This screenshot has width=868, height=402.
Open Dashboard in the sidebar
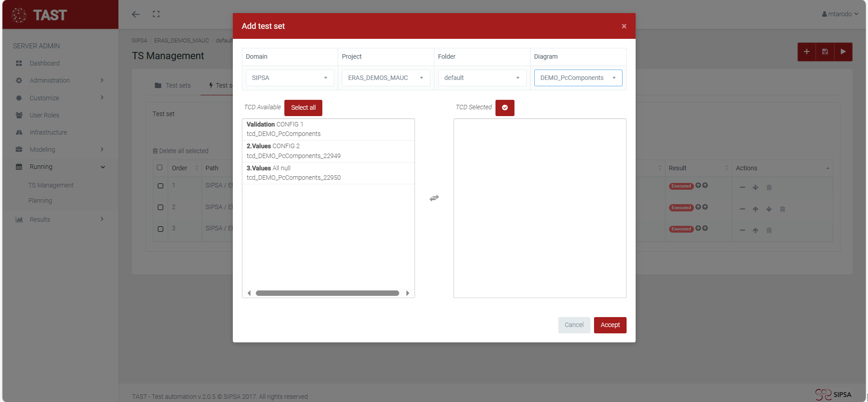click(44, 63)
